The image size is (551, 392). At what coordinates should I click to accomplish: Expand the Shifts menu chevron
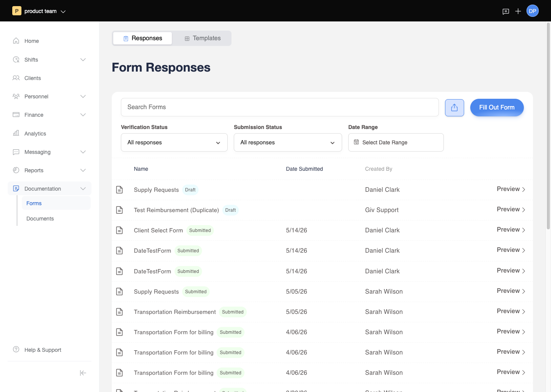(83, 59)
